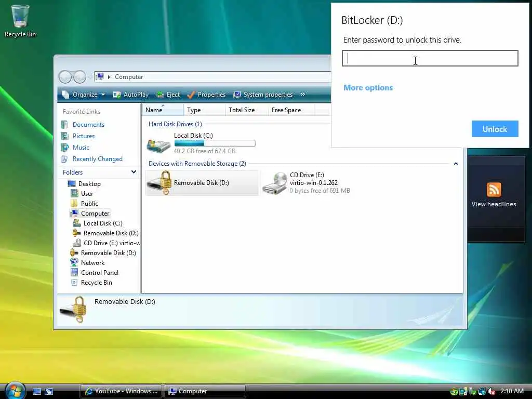532x399 pixels.
Task: Click the RSS feed icon in the sidebar gadget
Action: point(494,190)
